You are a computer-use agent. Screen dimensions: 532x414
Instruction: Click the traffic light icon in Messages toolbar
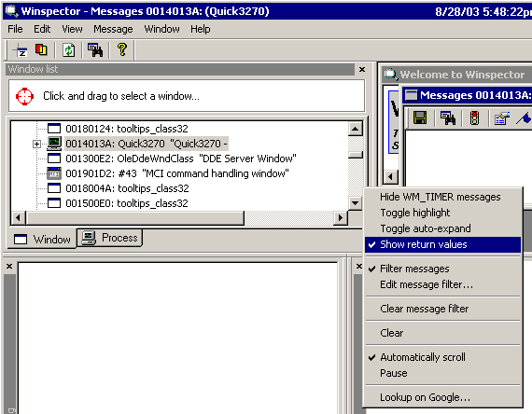click(475, 118)
